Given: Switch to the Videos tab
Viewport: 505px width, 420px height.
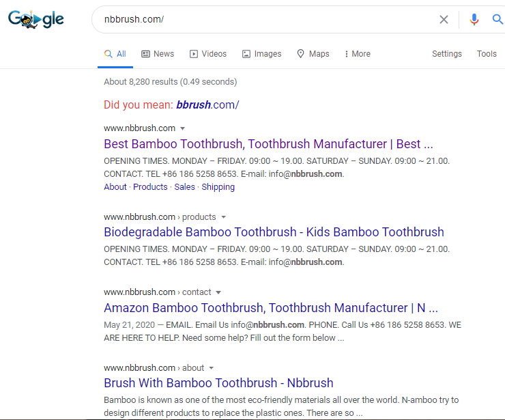Looking at the screenshot, I should tap(208, 54).
